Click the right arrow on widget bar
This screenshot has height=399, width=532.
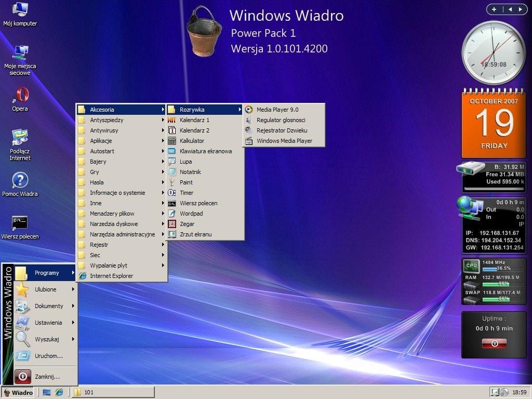(x=520, y=9)
